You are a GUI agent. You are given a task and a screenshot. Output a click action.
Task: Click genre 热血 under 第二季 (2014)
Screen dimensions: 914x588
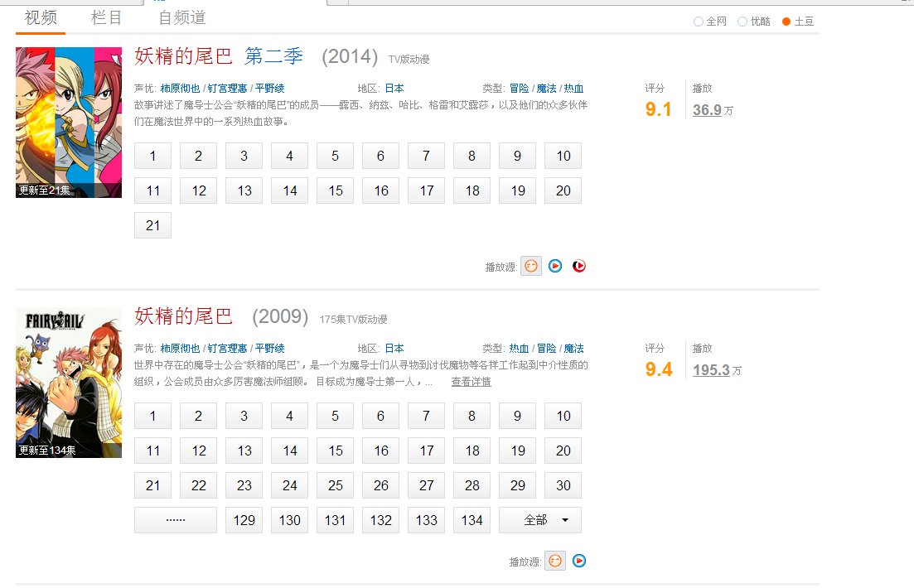573,89
